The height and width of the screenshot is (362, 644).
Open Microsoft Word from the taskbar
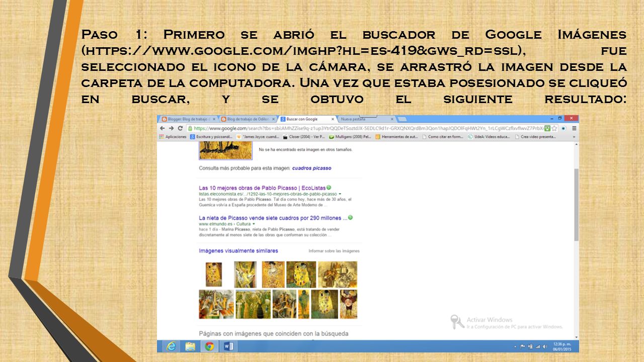(228, 346)
